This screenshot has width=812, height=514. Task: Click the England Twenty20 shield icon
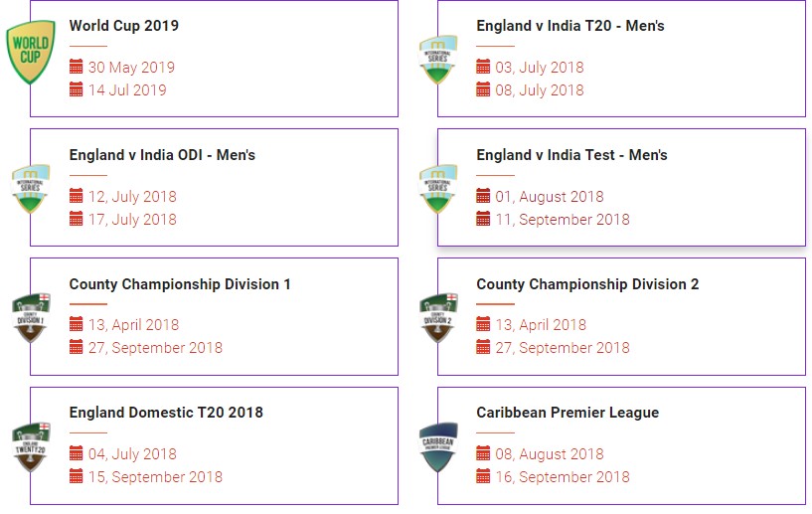tap(31, 446)
